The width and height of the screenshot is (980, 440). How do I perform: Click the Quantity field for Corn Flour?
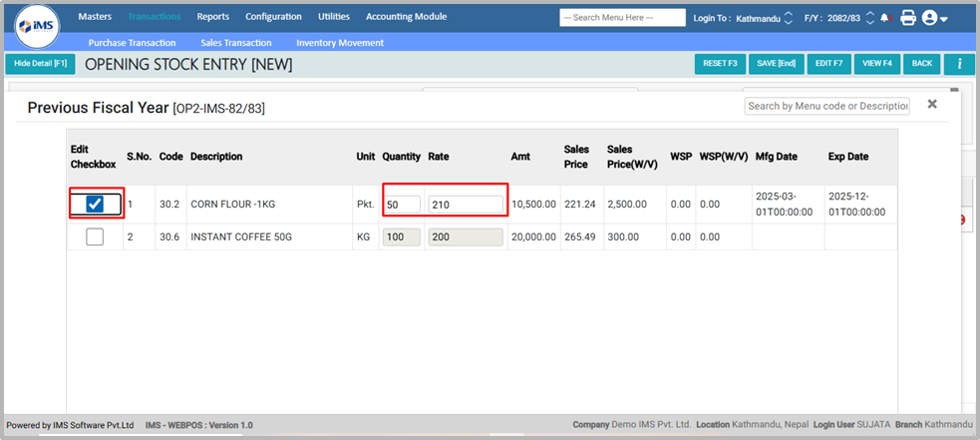coord(402,205)
